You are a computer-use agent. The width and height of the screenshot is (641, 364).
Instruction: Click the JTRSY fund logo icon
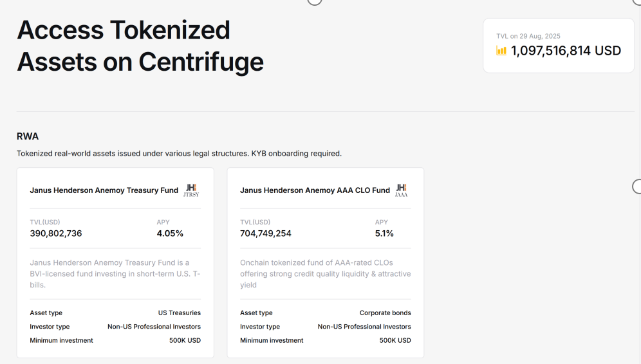click(x=191, y=190)
